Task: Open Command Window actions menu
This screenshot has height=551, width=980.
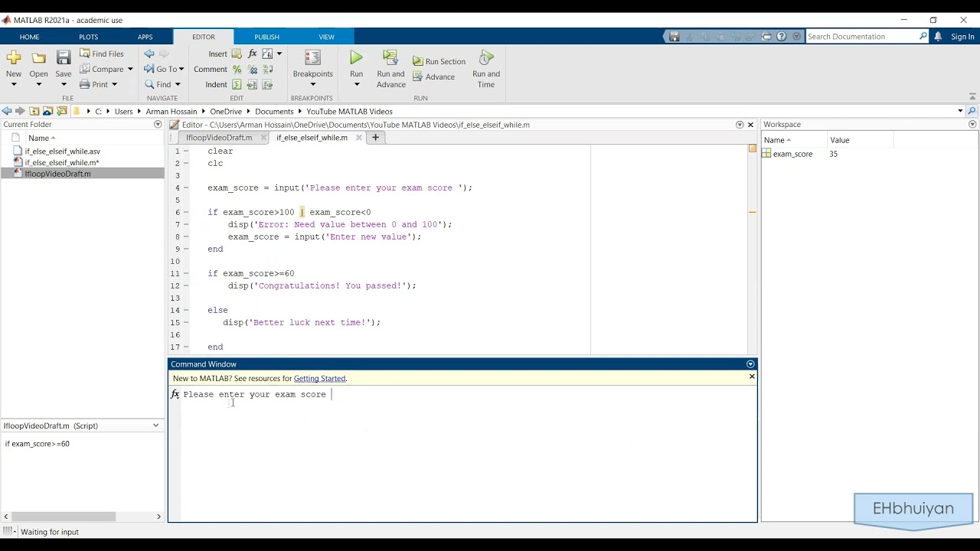Action: coord(750,364)
